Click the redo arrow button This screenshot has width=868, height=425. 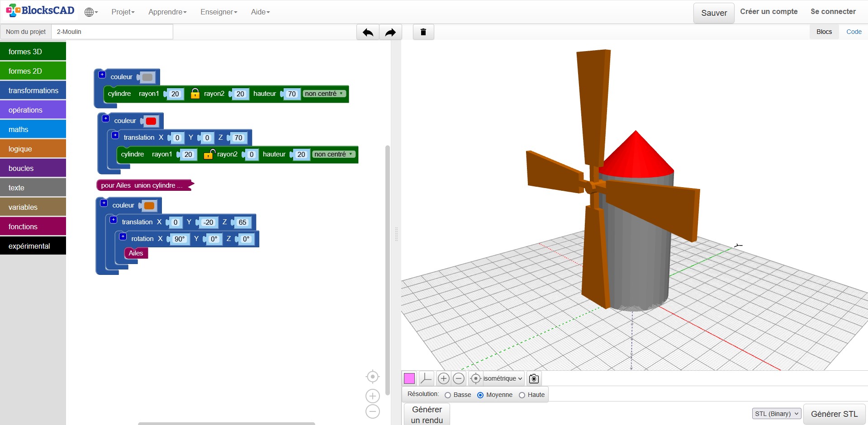pyautogui.click(x=390, y=32)
